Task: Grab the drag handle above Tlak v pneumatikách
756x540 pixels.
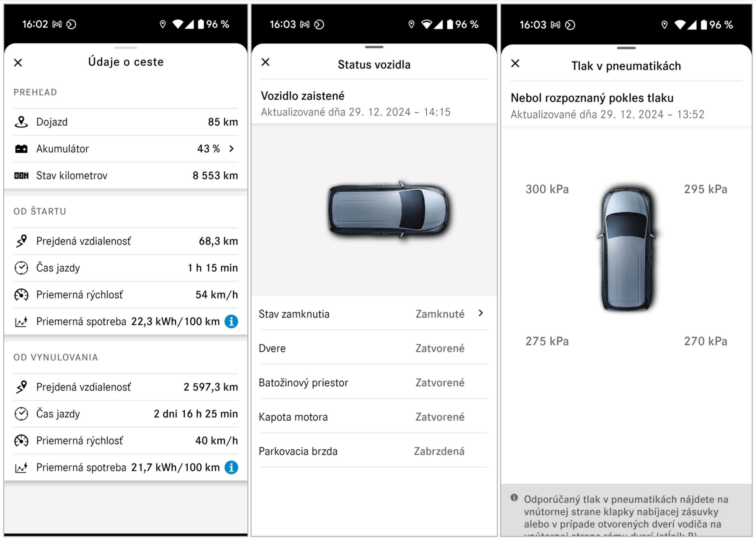Action: click(x=626, y=48)
